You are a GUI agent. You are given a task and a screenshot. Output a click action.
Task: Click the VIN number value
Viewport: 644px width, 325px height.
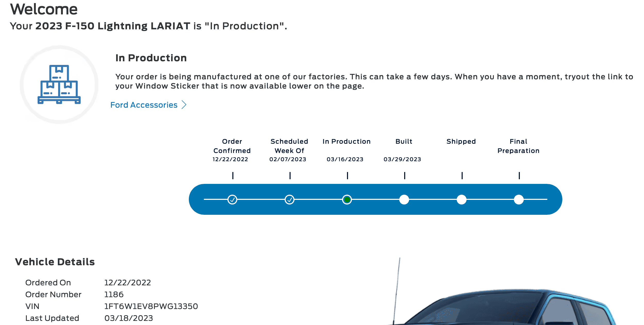click(x=151, y=306)
